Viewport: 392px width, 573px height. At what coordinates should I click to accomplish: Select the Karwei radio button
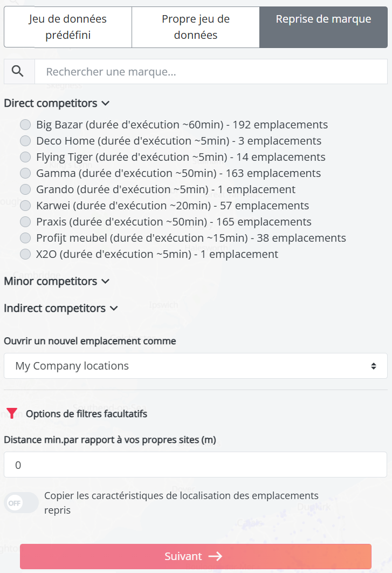(25, 206)
